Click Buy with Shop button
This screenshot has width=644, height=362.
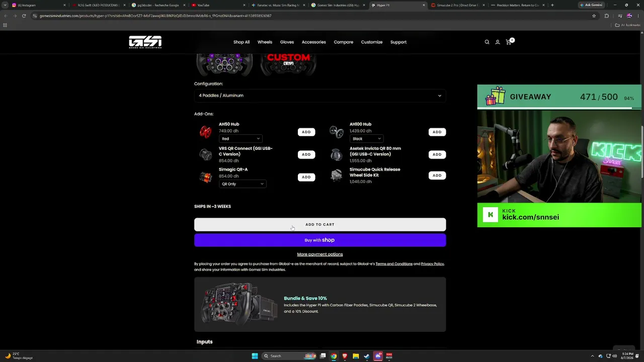[x=320, y=240]
